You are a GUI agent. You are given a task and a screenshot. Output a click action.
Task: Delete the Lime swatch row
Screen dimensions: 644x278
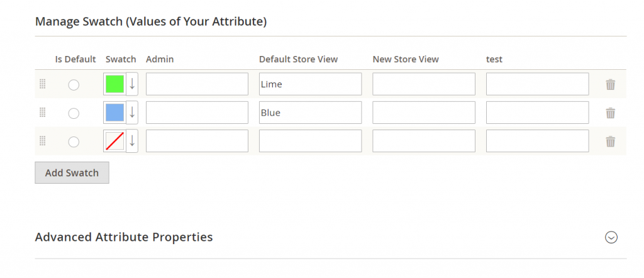610,84
